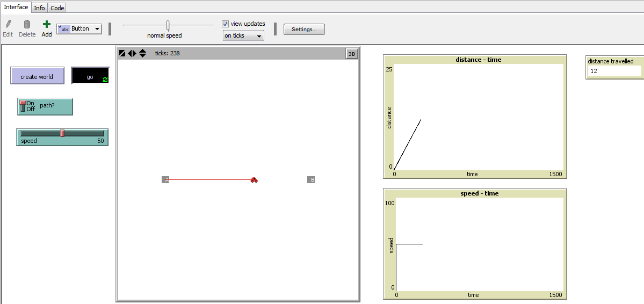Viewport: 644px width, 304px height.
Task: Switch the view to 3D
Action: [x=352, y=54]
